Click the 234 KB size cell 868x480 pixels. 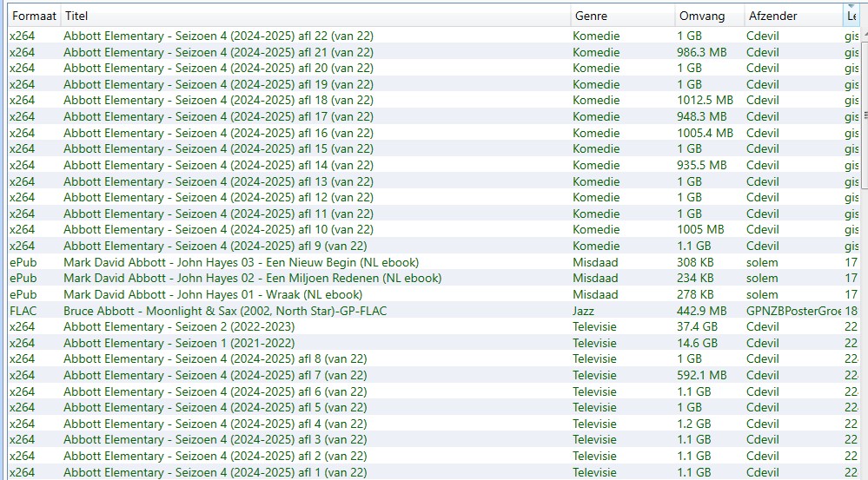(x=695, y=278)
